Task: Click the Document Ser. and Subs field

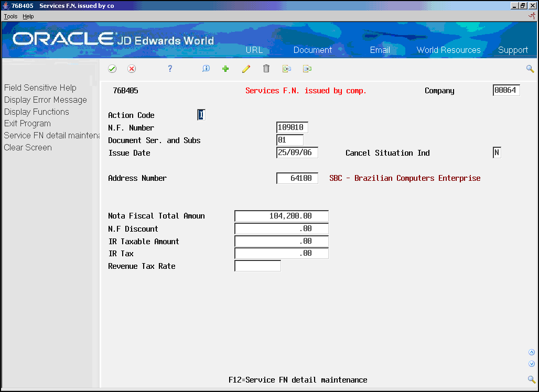Action: pyautogui.click(x=290, y=140)
